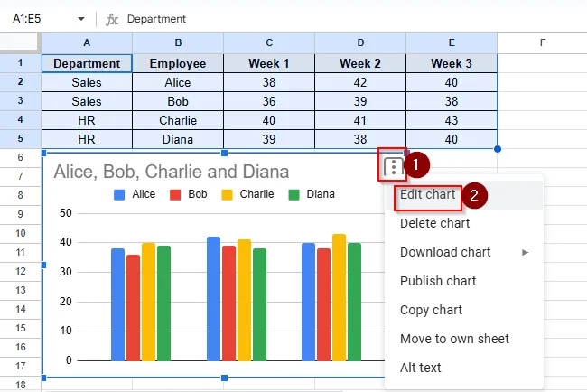Select column E header
This screenshot has width=587, height=392.
pyautogui.click(x=452, y=42)
